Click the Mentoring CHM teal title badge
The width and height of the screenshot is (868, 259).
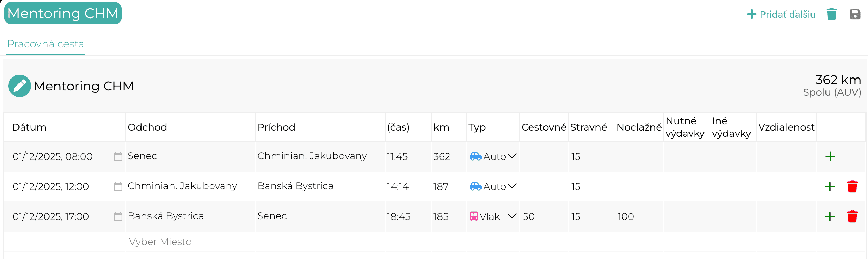point(63,13)
